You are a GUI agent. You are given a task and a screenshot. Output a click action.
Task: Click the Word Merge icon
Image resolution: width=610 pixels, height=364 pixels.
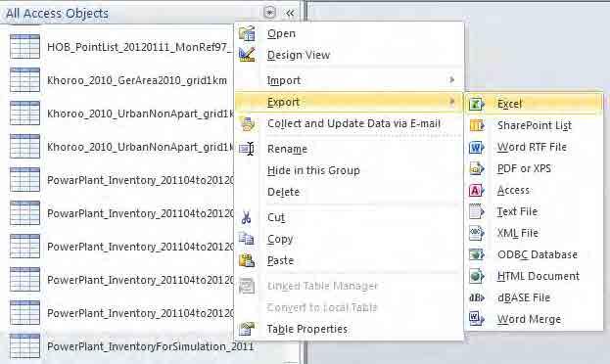(477, 319)
